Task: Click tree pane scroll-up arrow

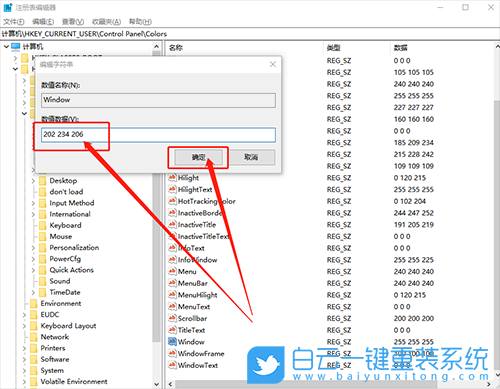Action: click(x=157, y=47)
